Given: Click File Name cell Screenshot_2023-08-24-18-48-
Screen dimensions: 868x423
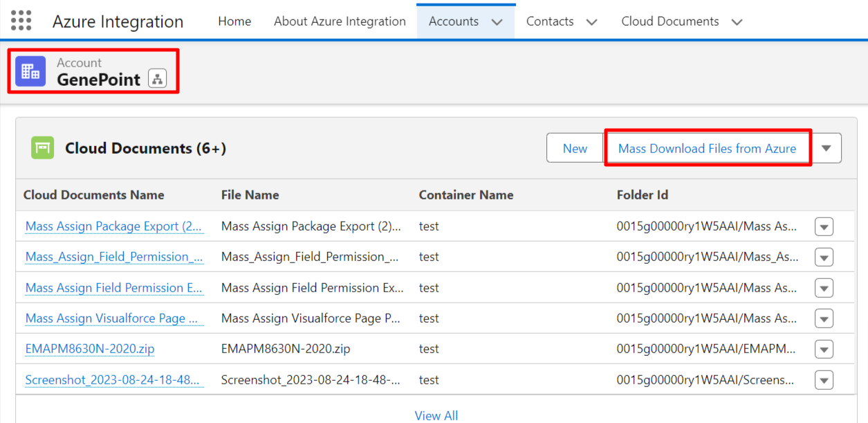Looking at the screenshot, I should click(x=311, y=380).
